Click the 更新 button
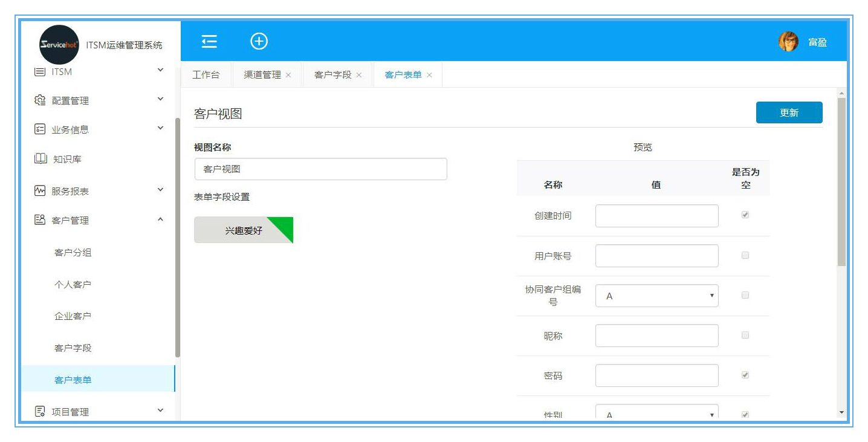Viewport: 868px width, 442px height. [789, 112]
